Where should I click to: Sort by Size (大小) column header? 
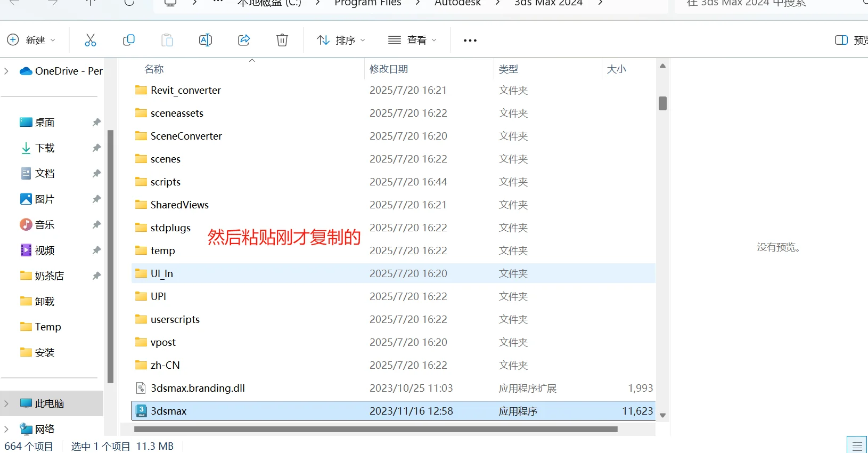click(x=617, y=69)
